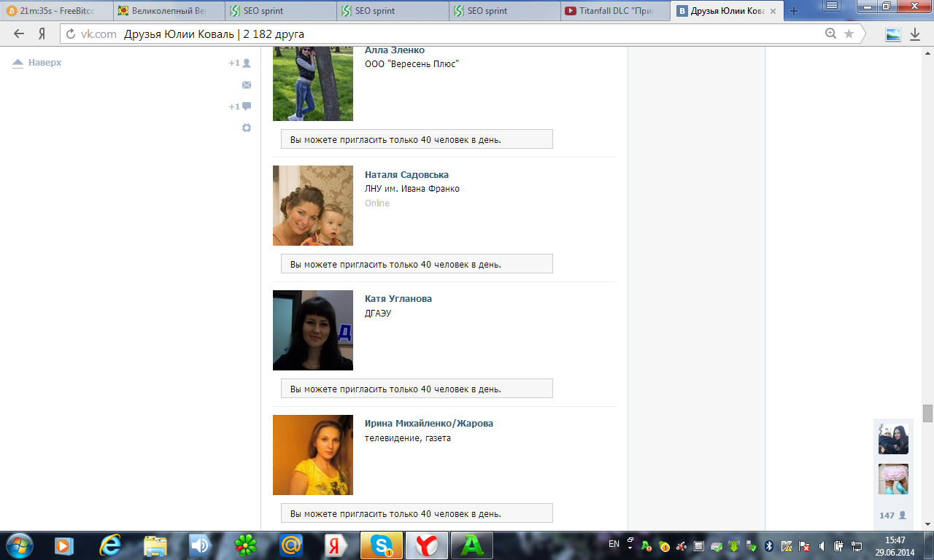
Task: Switch to Titanfall DLC YouTube tab
Action: click(x=615, y=11)
